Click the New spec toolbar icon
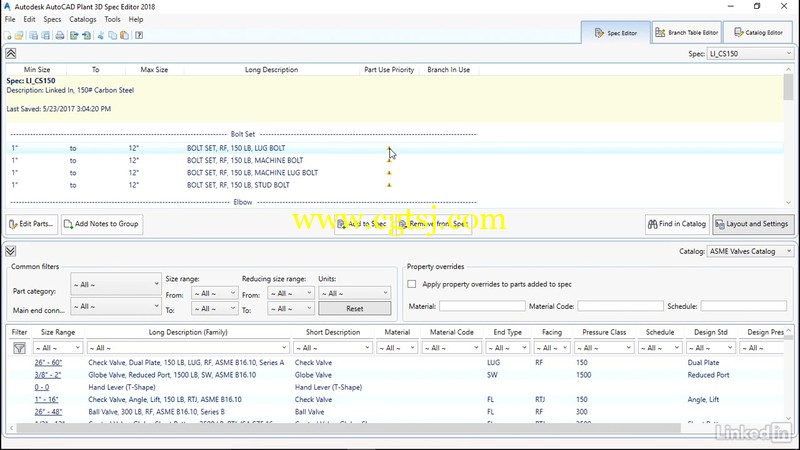 8,35
